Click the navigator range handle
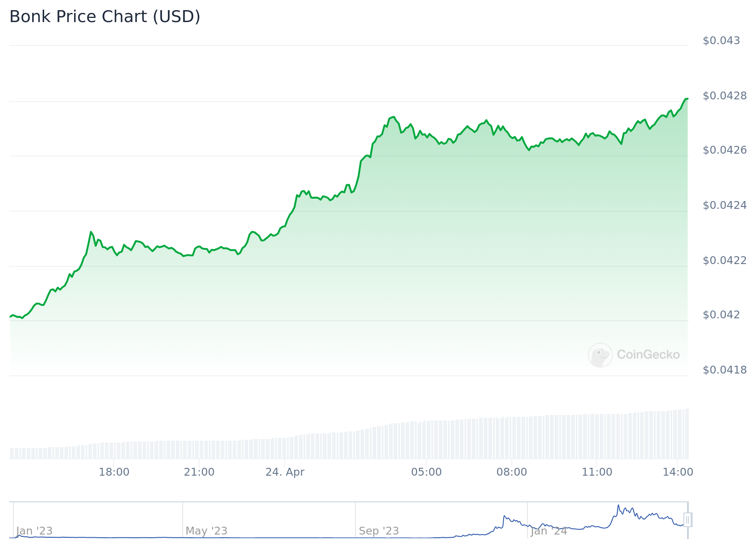The image size is (756, 552). [x=687, y=520]
